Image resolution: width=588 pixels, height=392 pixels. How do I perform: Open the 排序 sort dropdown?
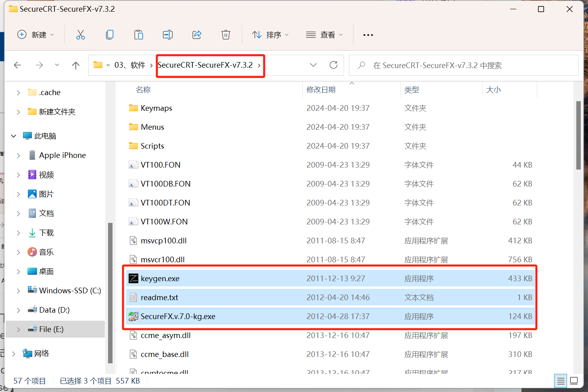(x=270, y=35)
